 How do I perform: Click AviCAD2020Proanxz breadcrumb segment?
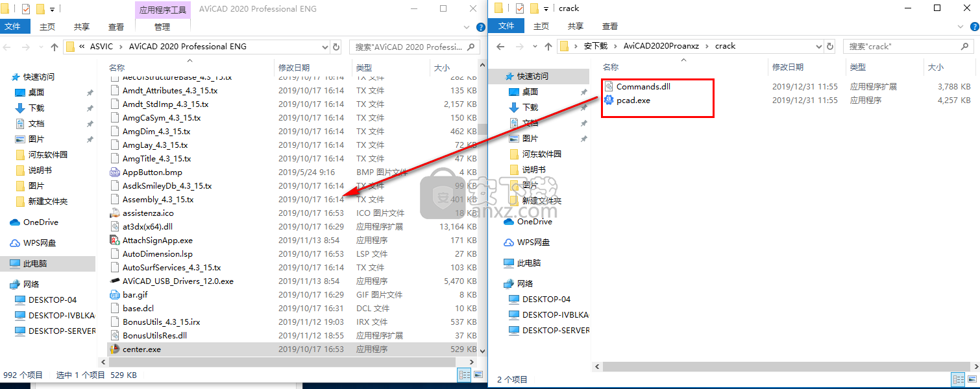(662, 46)
